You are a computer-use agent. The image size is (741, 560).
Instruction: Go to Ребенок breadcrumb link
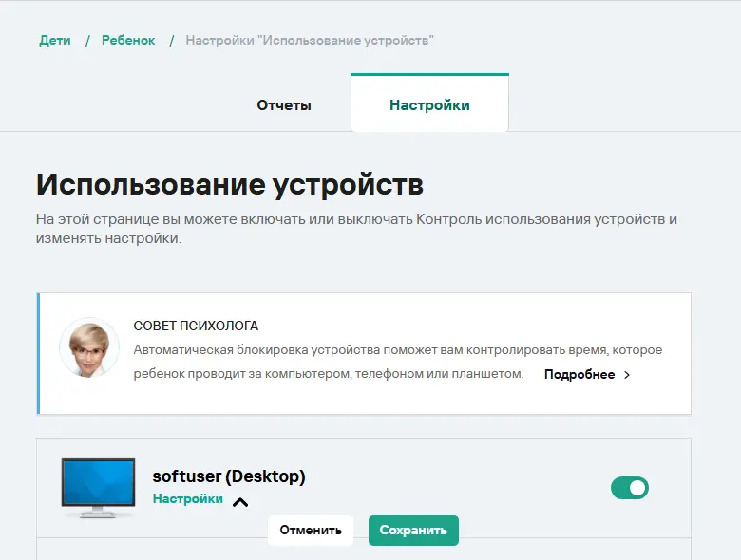128,41
